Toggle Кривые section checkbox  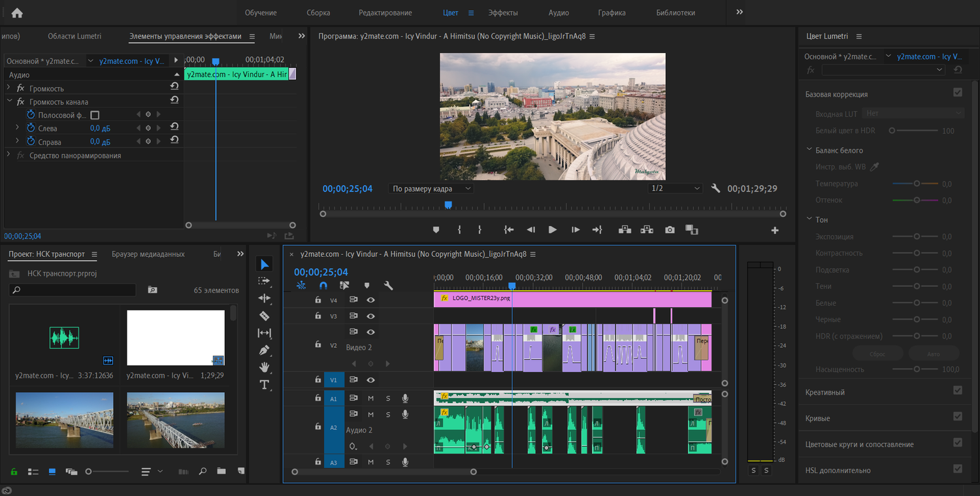click(x=958, y=416)
